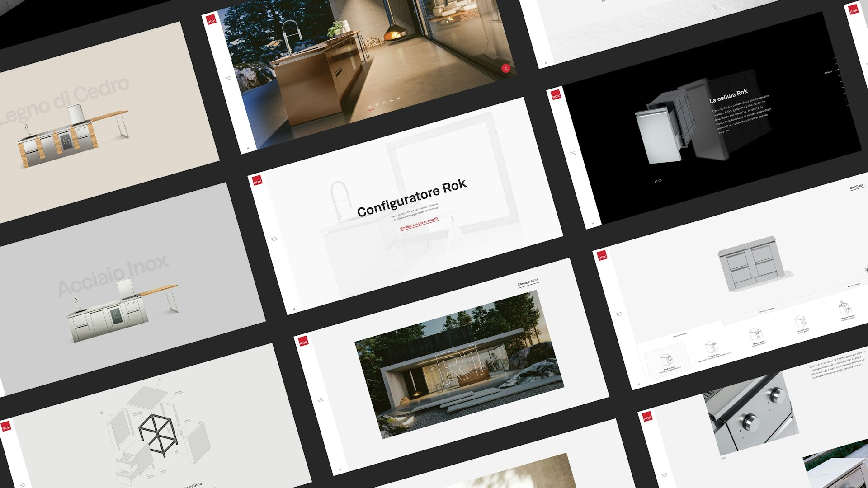This screenshot has height=488, width=868.
Task: Select slide 03 in hero pagination
Action: click(384, 103)
